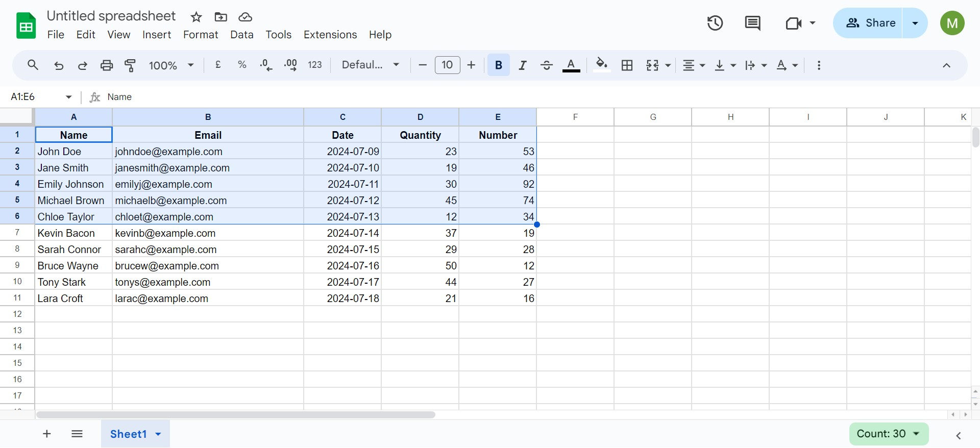The image size is (980, 448).
Task: Open the borders tool
Action: coord(627,65)
